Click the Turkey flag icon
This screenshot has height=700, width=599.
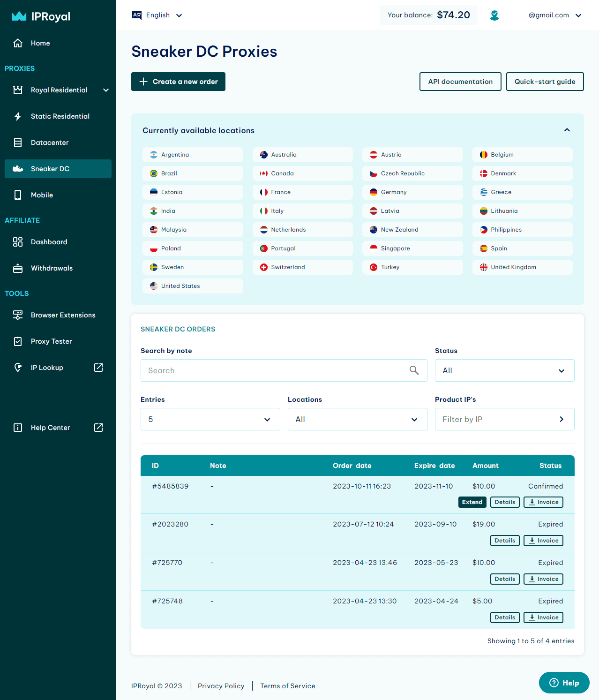[374, 267]
